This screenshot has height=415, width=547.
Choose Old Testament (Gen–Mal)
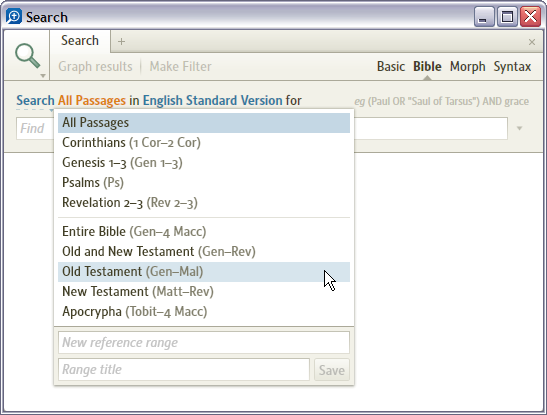pos(204,272)
